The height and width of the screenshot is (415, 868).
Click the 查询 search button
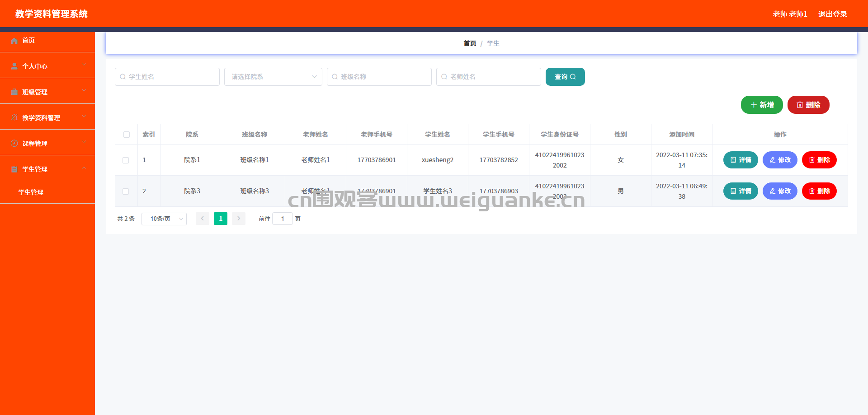tap(565, 77)
